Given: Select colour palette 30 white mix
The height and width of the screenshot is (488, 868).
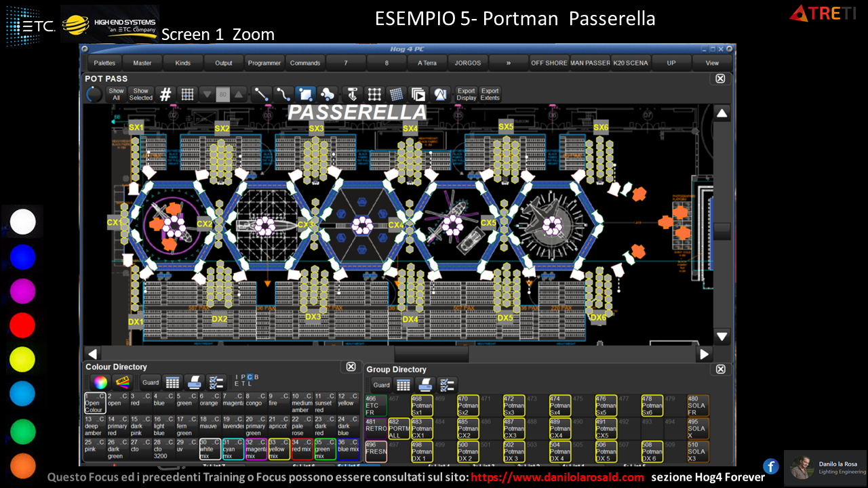Looking at the screenshot, I should coord(210,449).
